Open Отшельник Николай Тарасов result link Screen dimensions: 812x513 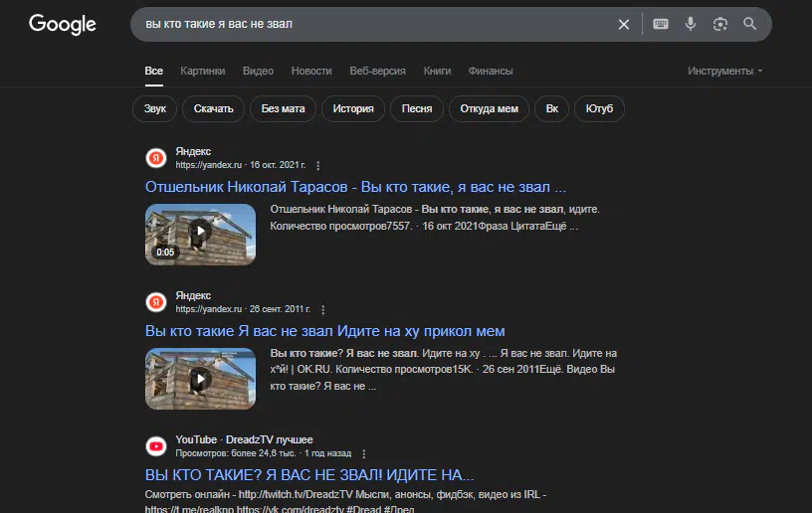[356, 187]
